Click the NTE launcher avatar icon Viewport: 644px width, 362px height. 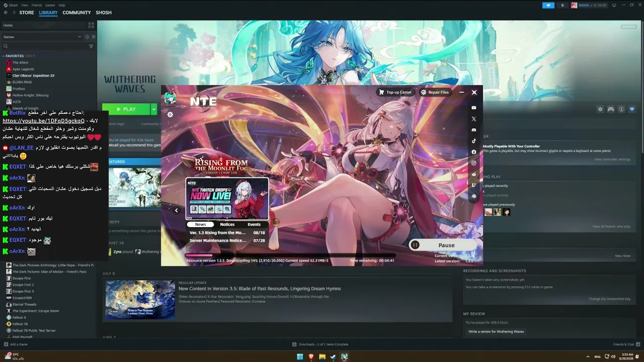[x=170, y=99]
